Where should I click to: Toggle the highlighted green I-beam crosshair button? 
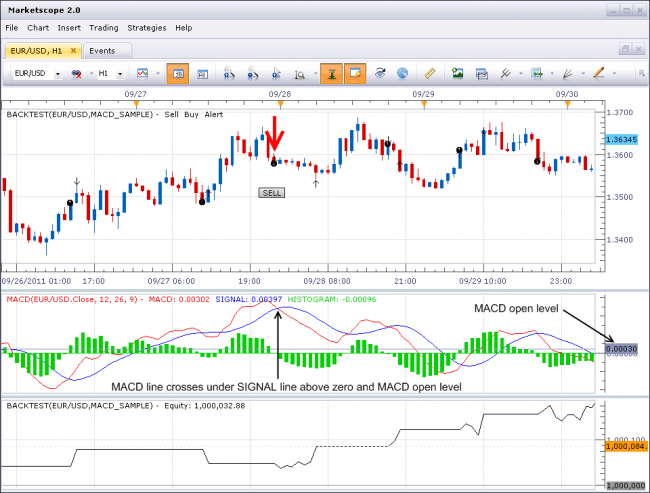tap(331, 74)
